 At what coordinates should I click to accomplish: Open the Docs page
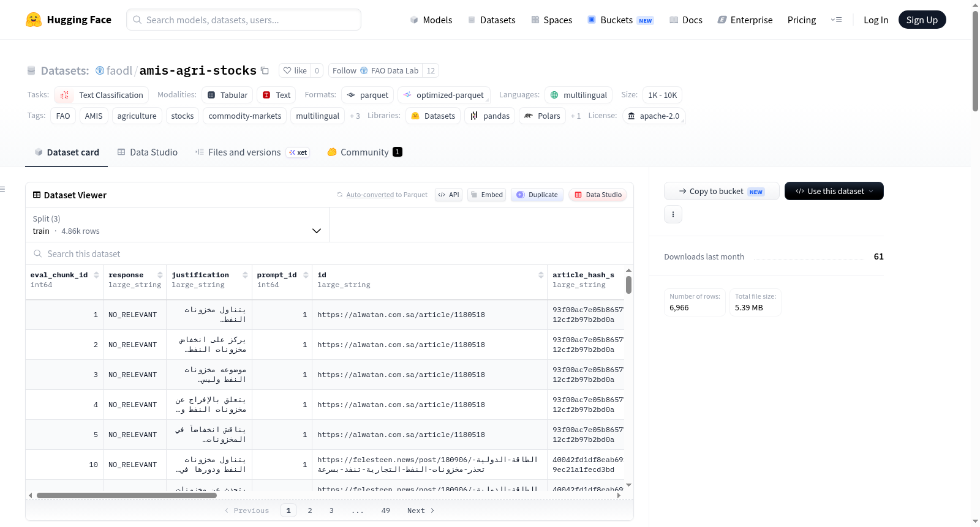pos(686,20)
